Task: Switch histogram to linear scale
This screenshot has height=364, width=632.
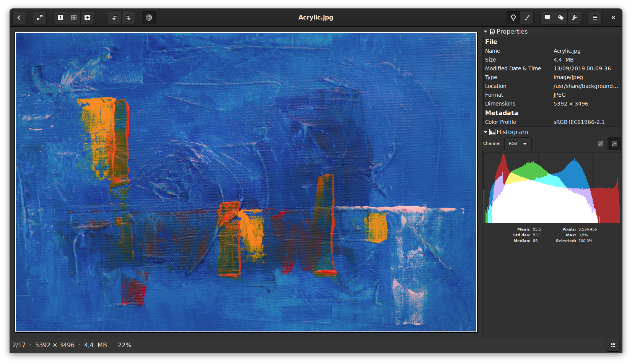Action: (x=601, y=144)
